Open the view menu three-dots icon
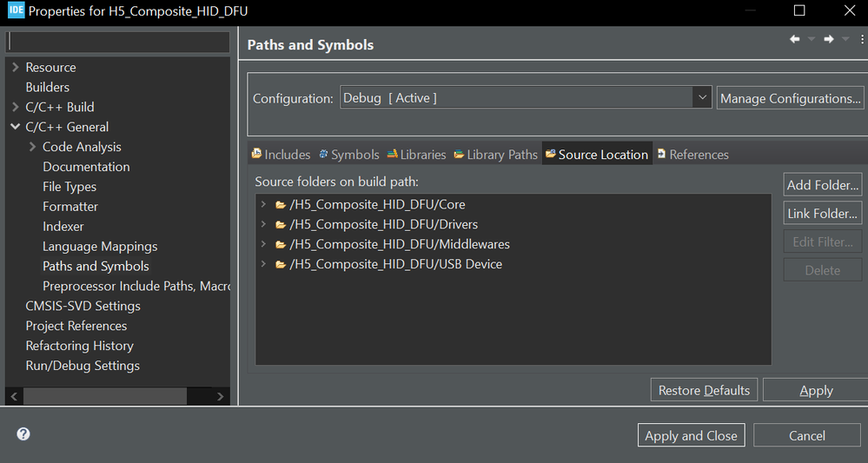Screen dimensions: 868x463 click(862, 39)
